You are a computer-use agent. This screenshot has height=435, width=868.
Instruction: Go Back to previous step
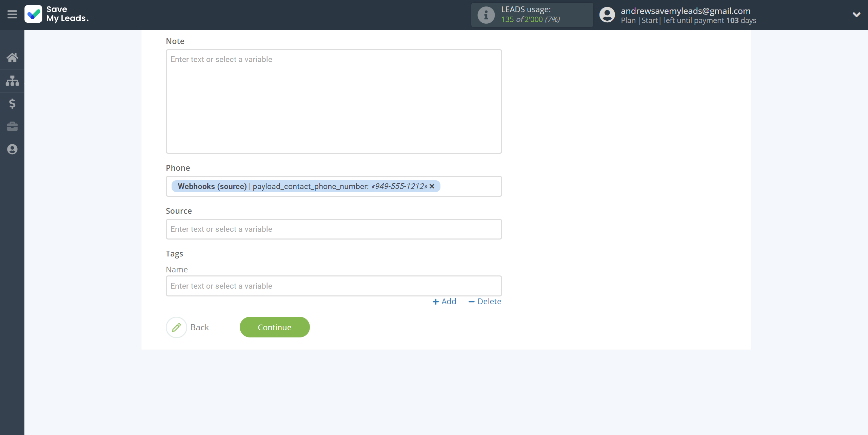(200, 327)
